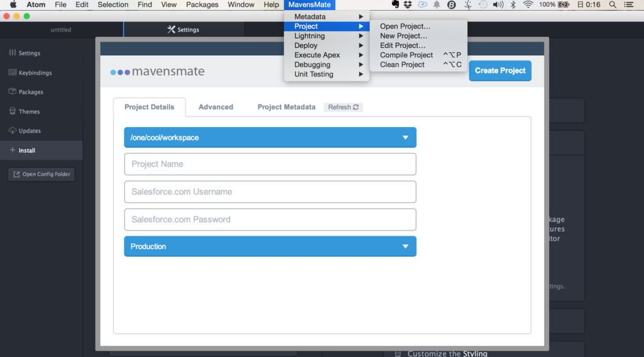Click the 0:16 clock in menu bar
The width and height of the screenshot is (644, 357).
pos(589,4)
